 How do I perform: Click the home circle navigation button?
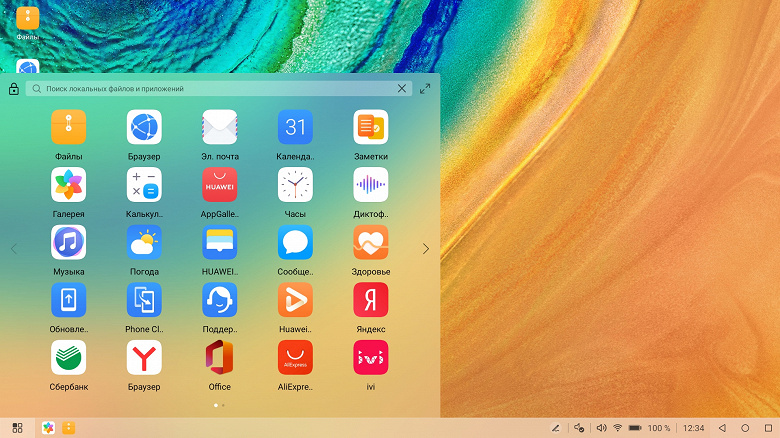click(745, 428)
